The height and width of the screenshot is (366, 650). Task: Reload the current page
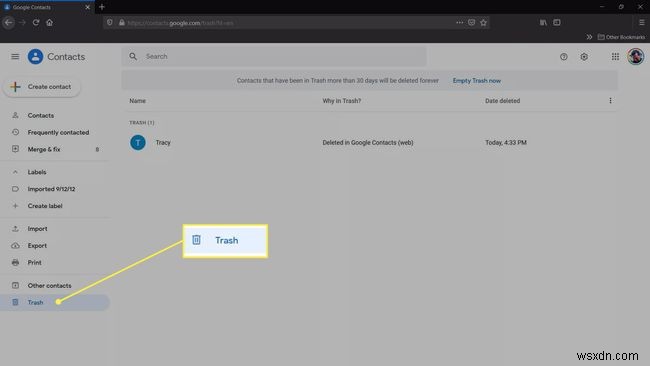(36, 22)
